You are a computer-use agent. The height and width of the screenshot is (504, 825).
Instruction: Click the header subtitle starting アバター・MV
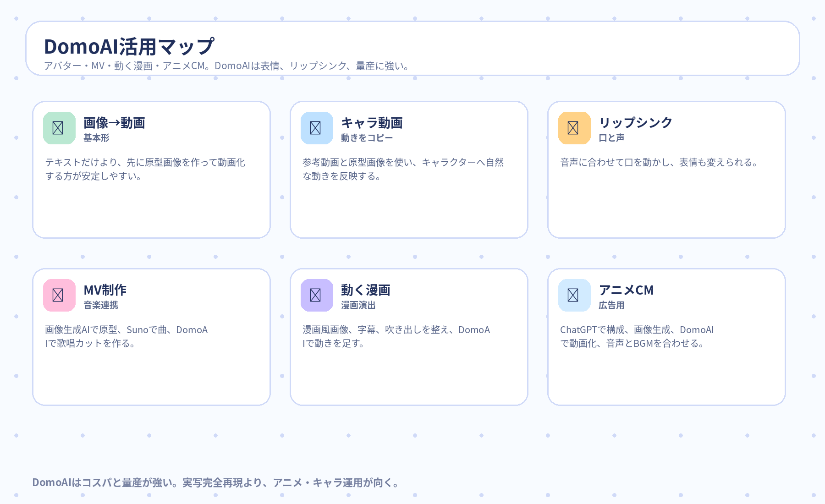(x=227, y=66)
